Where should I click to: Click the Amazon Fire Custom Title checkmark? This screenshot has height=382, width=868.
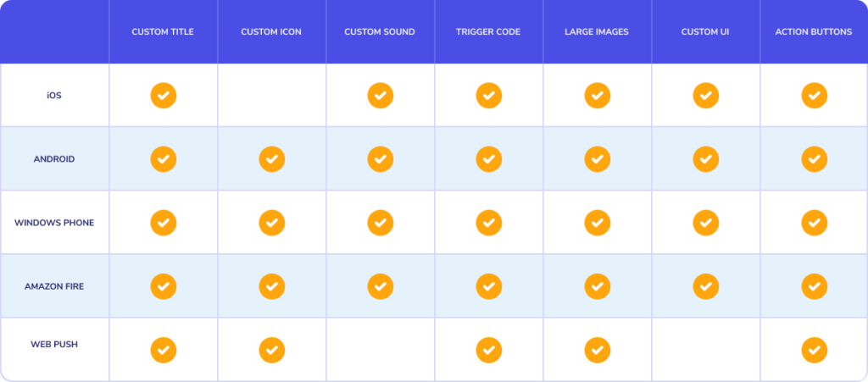164,286
